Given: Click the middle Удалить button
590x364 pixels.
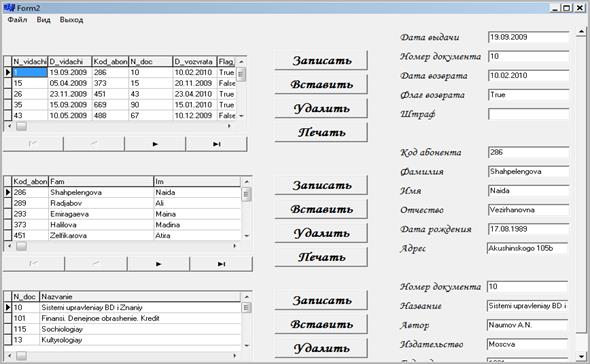Looking at the screenshot, I should click(x=321, y=233).
